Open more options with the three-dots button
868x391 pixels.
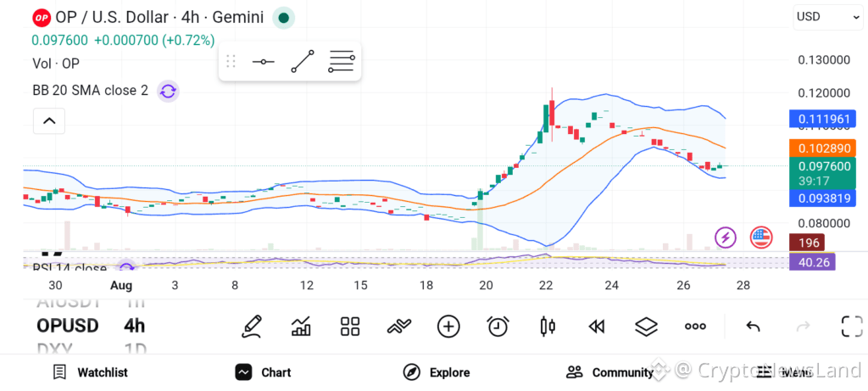click(x=695, y=327)
